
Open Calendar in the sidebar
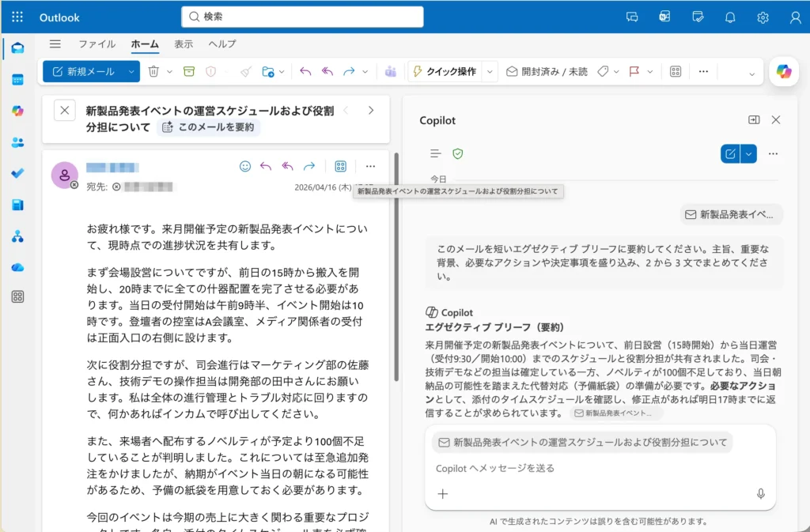pos(17,80)
